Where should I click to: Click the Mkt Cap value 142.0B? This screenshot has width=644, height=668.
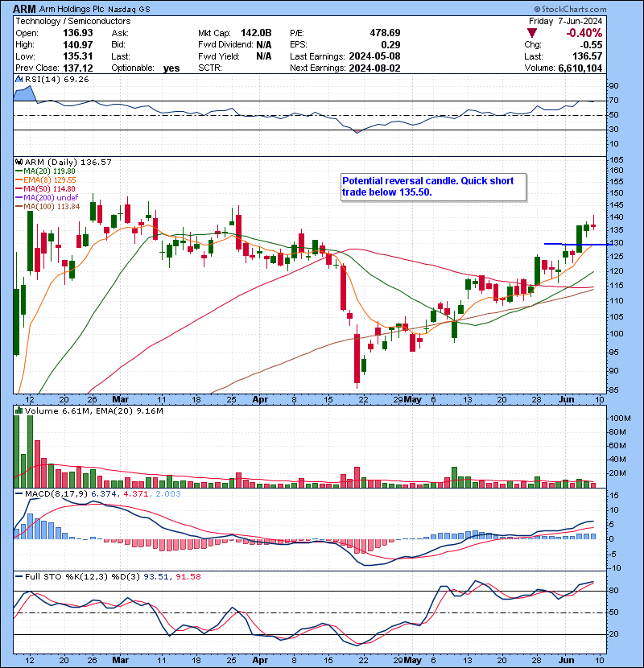click(x=256, y=33)
